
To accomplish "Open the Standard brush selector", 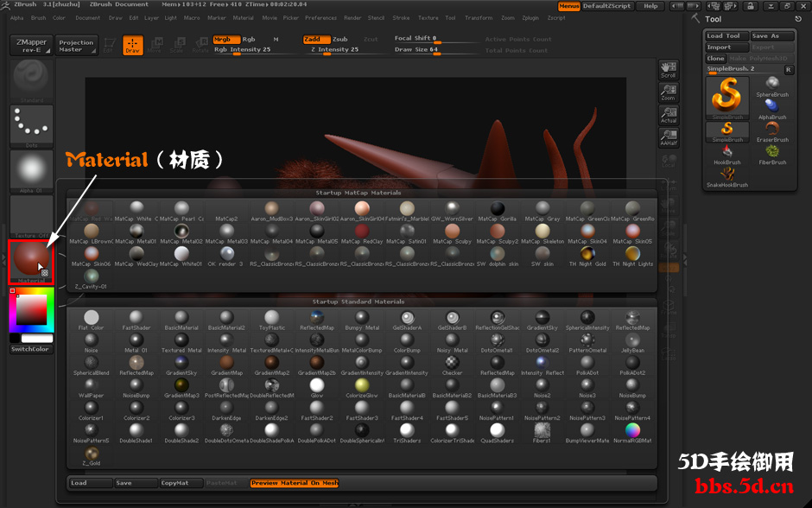I will pyautogui.click(x=32, y=81).
